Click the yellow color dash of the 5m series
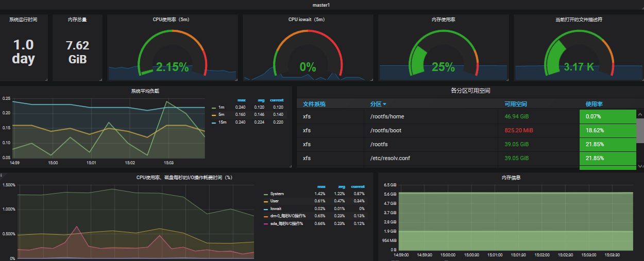 pyautogui.click(x=214, y=114)
